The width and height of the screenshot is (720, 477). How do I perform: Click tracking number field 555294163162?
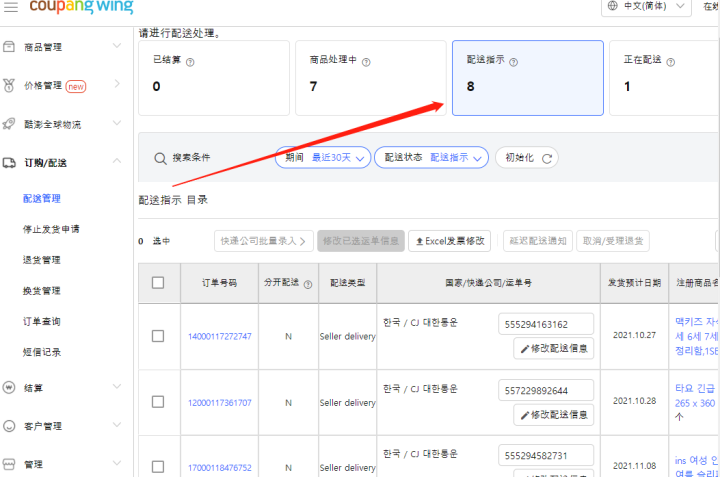[546, 324]
